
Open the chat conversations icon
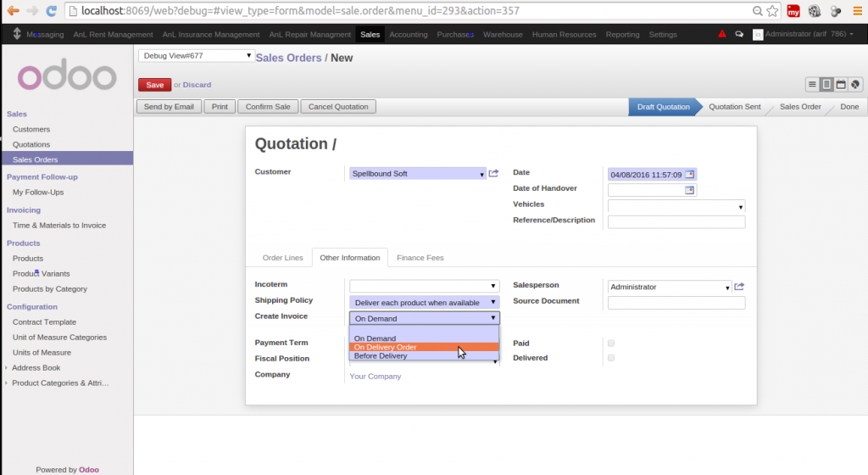pos(739,35)
